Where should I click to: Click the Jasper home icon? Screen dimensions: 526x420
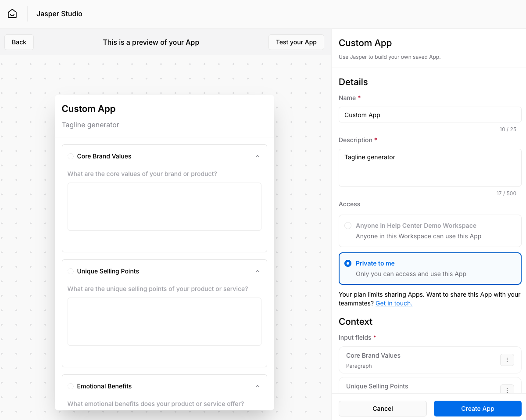click(x=12, y=14)
